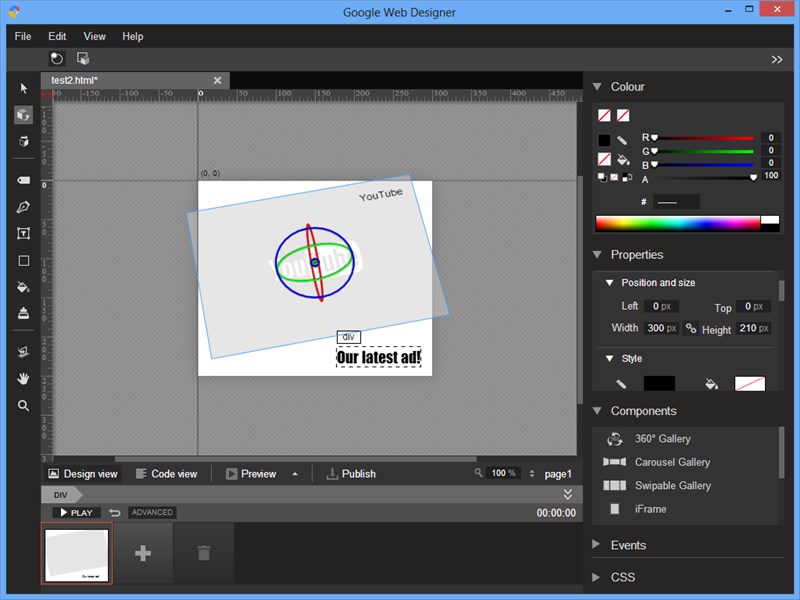Collapse the Position and size section
The width and height of the screenshot is (800, 600).
[609, 283]
